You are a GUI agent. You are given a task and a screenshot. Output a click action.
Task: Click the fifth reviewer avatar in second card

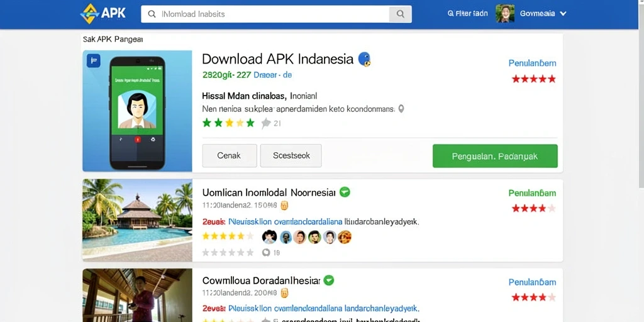coord(330,237)
